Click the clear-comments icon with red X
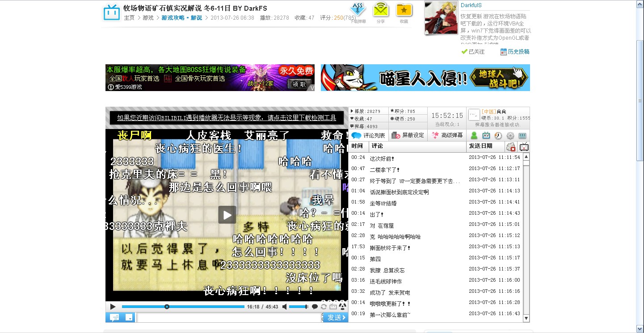Viewport: 644px width, 333px height. (x=511, y=146)
